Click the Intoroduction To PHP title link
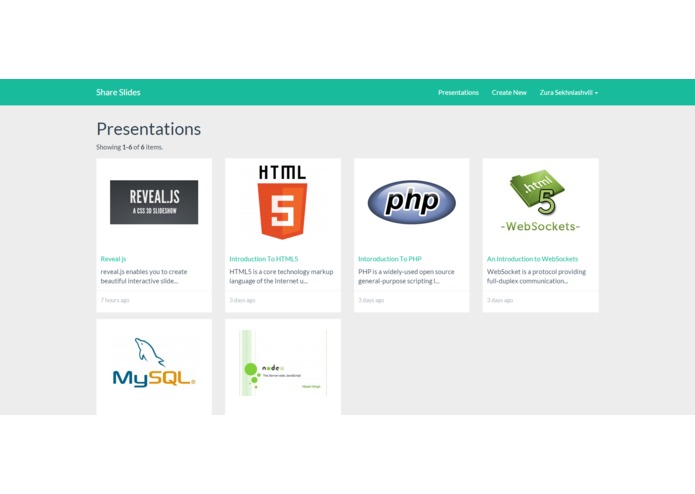Viewport: 695px width, 494px height. 390,259
